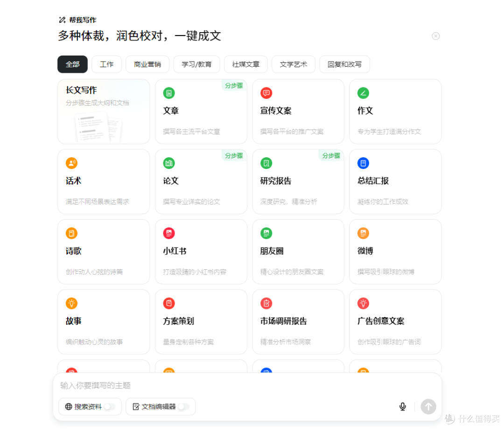
Task: Click the red 广告创意文案 lightbulb icon
Action: point(363,303)
